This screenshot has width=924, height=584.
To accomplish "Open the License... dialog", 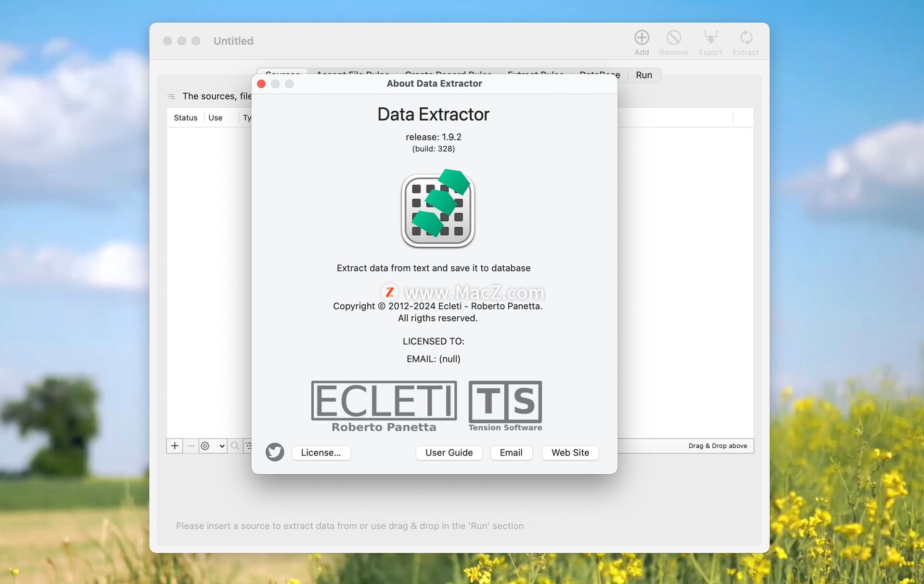I will [x=321, y=453].
